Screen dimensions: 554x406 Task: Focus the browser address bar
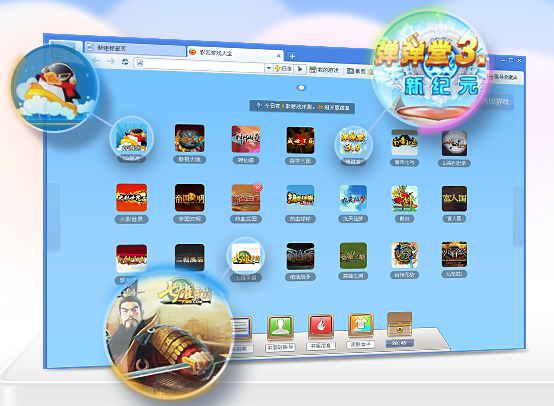coord(199,65)
